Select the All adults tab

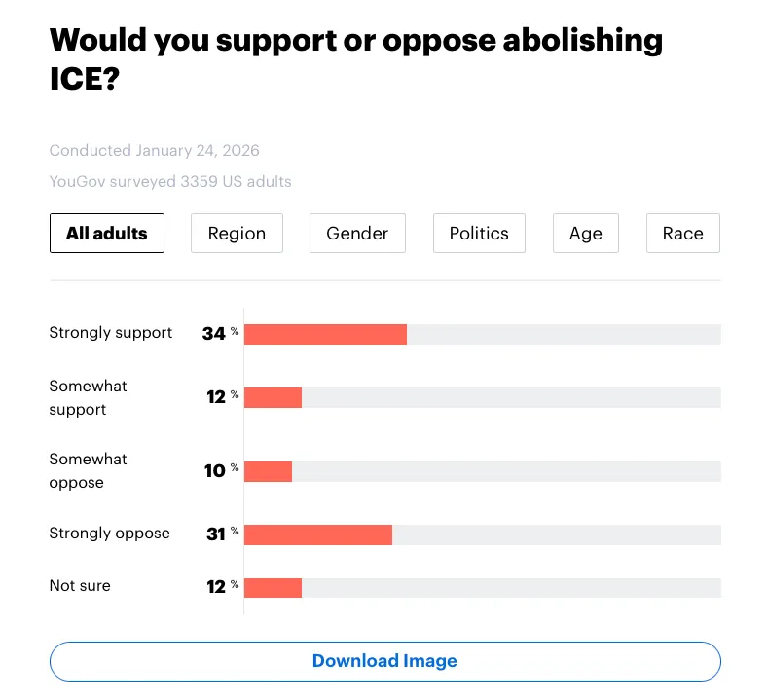pyautogui.click(x=107, y=234)
